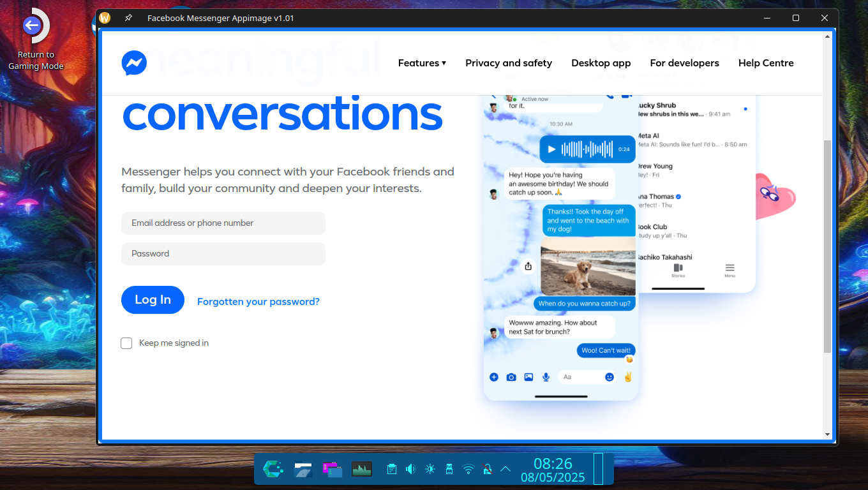Click the crossed-out lock tray icon
The image size is (868, 490).
(x=487, y=470)
